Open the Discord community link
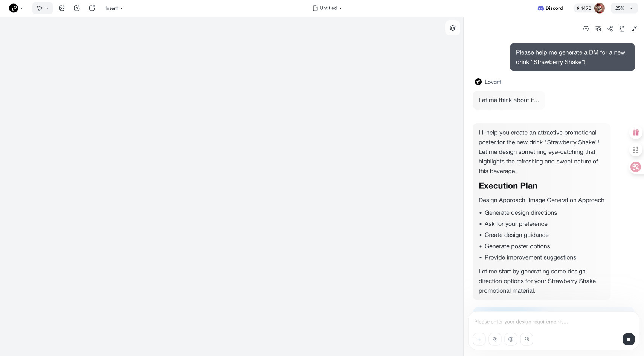Screen dimensions: 644x356 [550, 8]
